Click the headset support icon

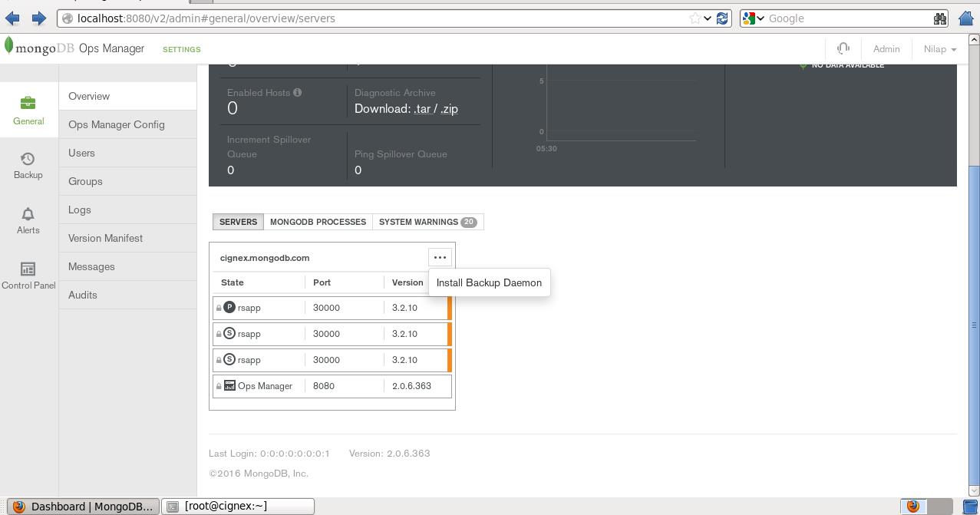pyautogui.click(x=843, y=48)
